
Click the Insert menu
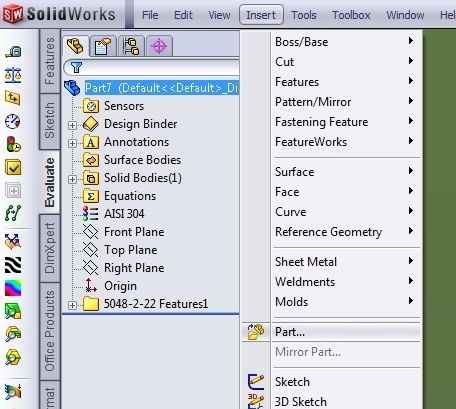tap(261, 15)
